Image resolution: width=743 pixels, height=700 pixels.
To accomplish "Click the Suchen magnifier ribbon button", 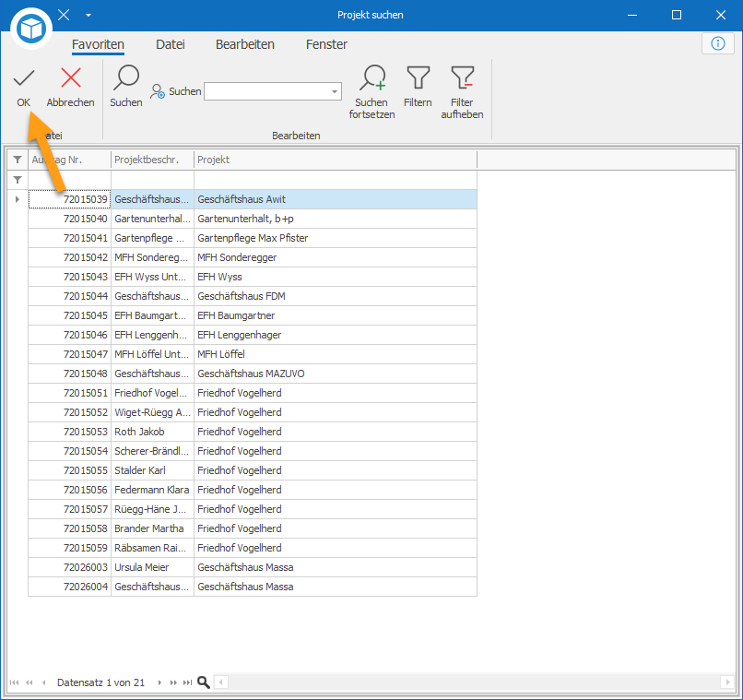I will point(126,88).
